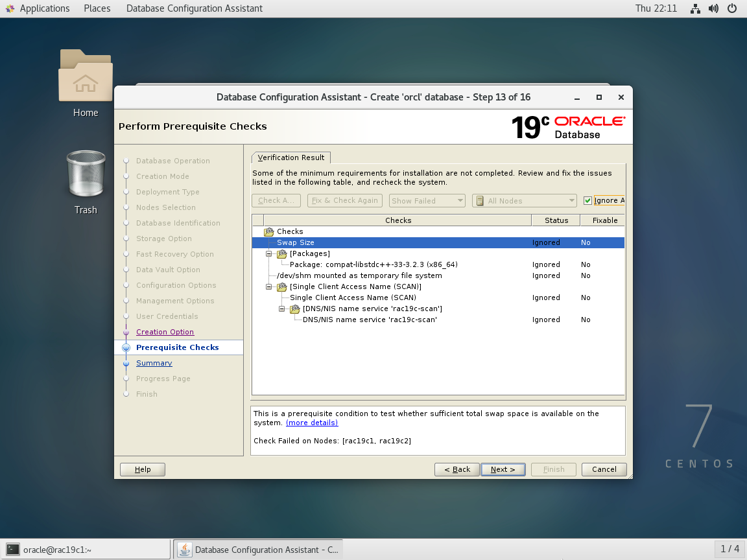This screenshot has height=560, width=747.
Task: Click the power icon at top right
Action: pyautogui.click(x=731, y=8)
